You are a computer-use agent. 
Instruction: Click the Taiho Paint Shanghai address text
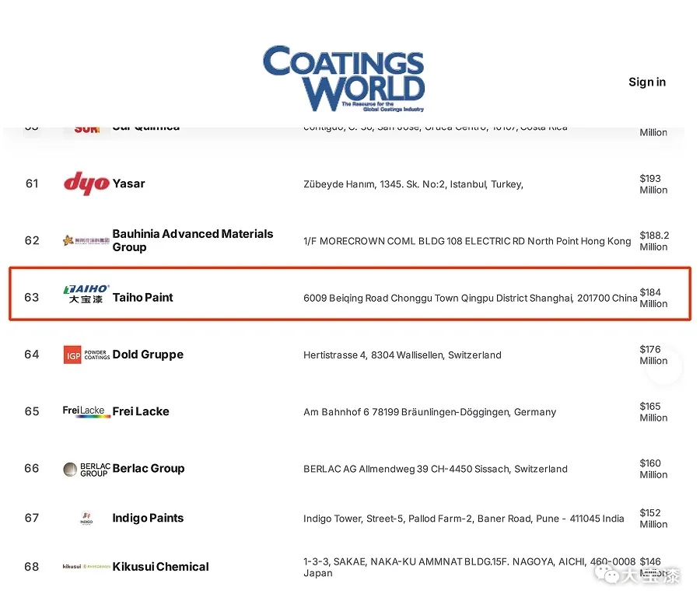pos(470,299)
